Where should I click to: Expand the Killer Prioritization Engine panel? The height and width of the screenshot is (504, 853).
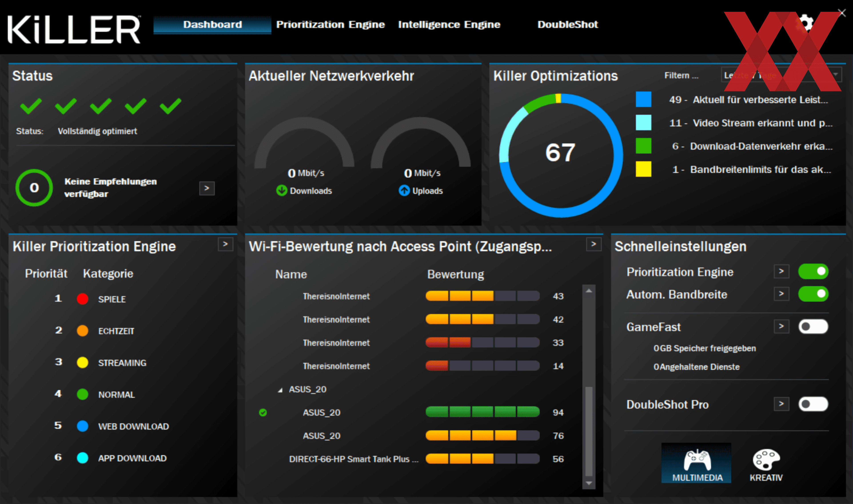[x=225, y=244]
